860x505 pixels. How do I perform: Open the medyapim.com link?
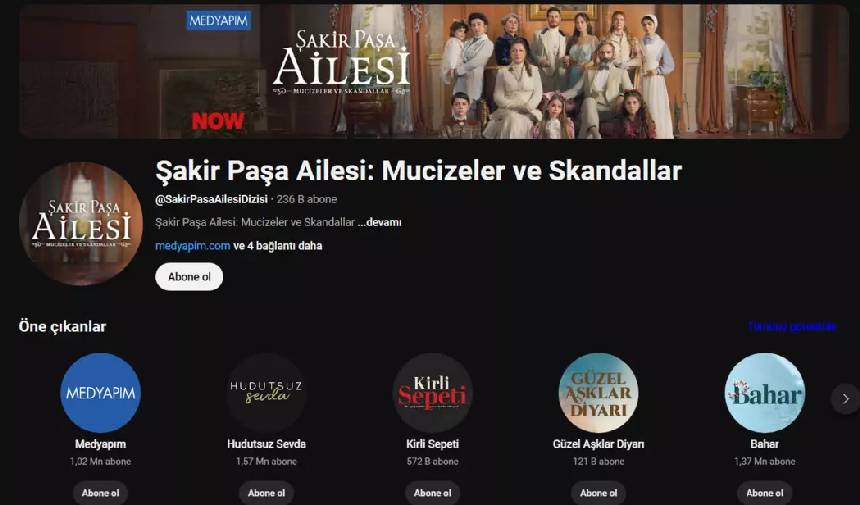(x=193, y=246)
